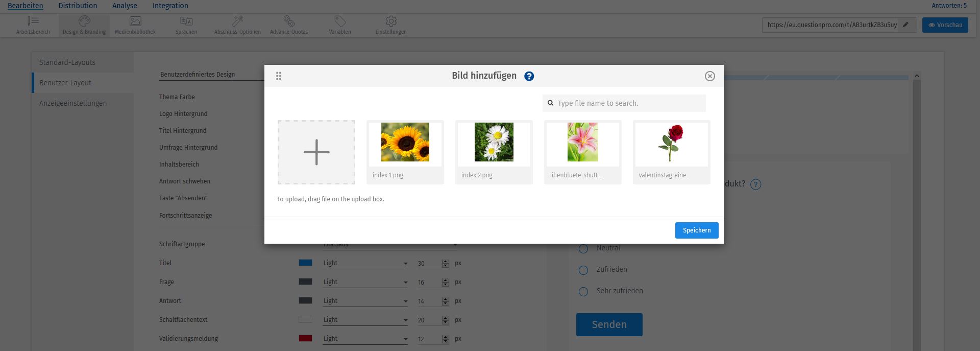Click the Fortschrittsanzeige label
The image size is (980, 351).
pyautogui.click(x=186, y=216)
